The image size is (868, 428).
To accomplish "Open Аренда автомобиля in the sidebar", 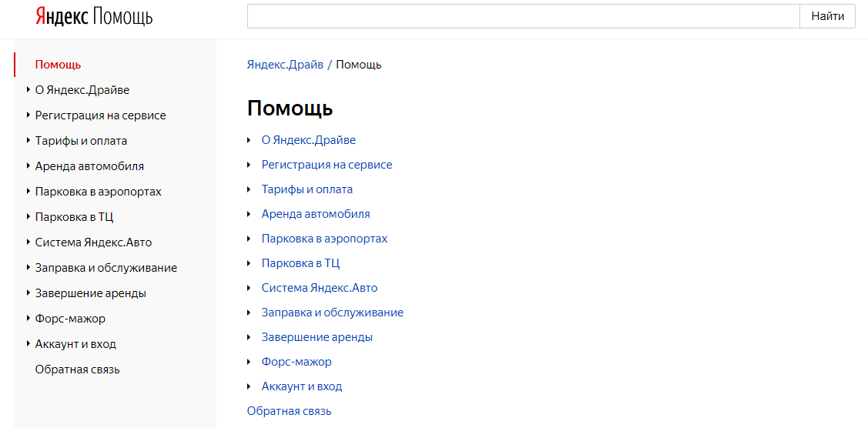I will tap(89, 166).
